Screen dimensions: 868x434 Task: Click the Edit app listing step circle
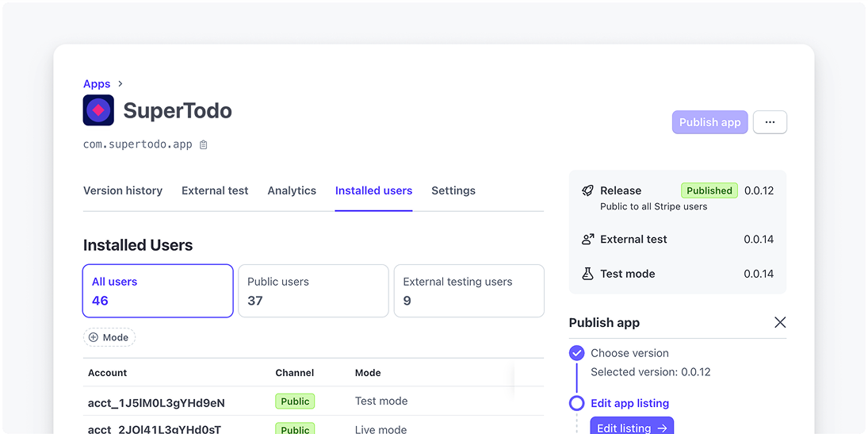click(577, 404)
